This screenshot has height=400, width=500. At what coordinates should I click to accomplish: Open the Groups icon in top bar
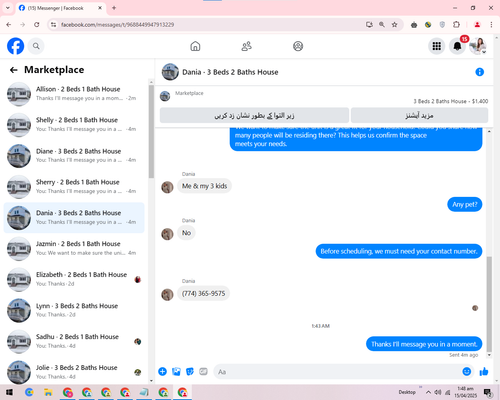(x=298, y=46)
